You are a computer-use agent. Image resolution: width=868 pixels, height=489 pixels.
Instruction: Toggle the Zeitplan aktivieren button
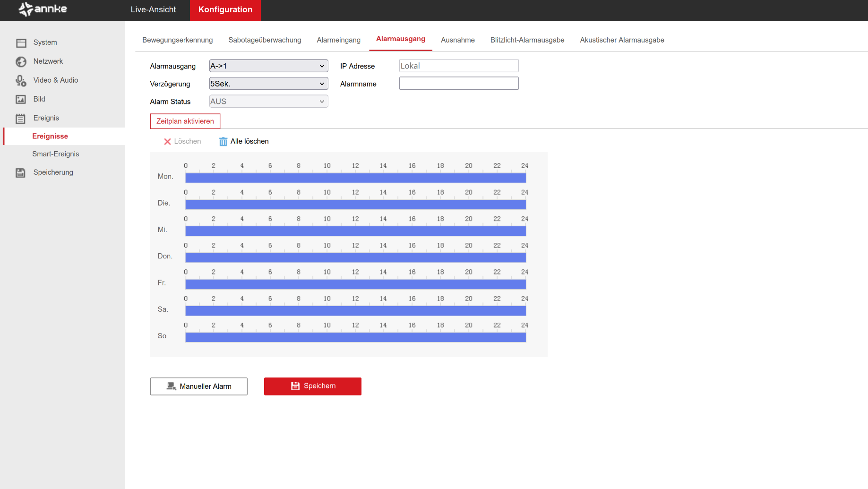(185, 121)
